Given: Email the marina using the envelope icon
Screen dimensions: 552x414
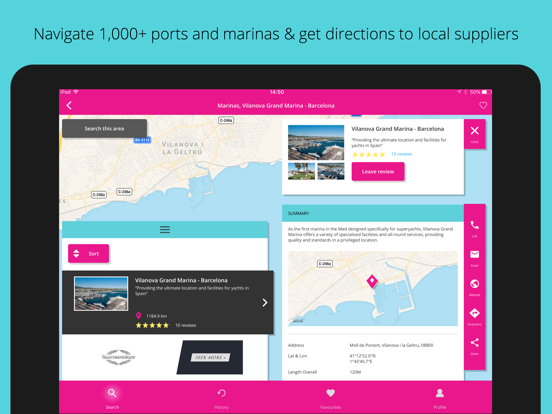Looking at the screenshot, I should coord(475,254).
